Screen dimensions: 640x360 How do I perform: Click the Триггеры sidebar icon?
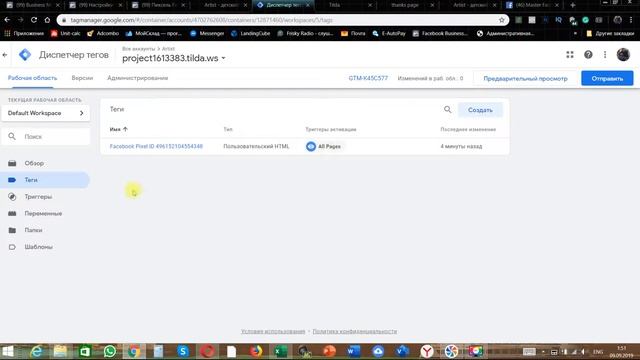12,197
